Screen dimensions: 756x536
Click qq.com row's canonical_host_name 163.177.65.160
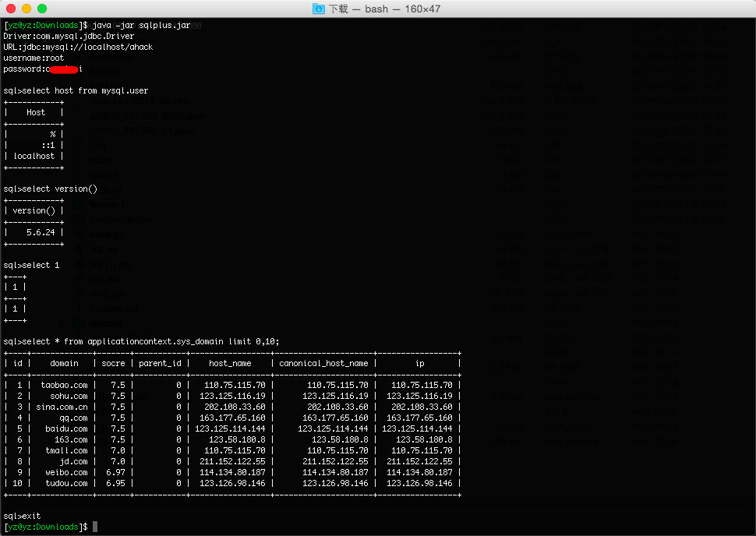[x=335, y=418]
